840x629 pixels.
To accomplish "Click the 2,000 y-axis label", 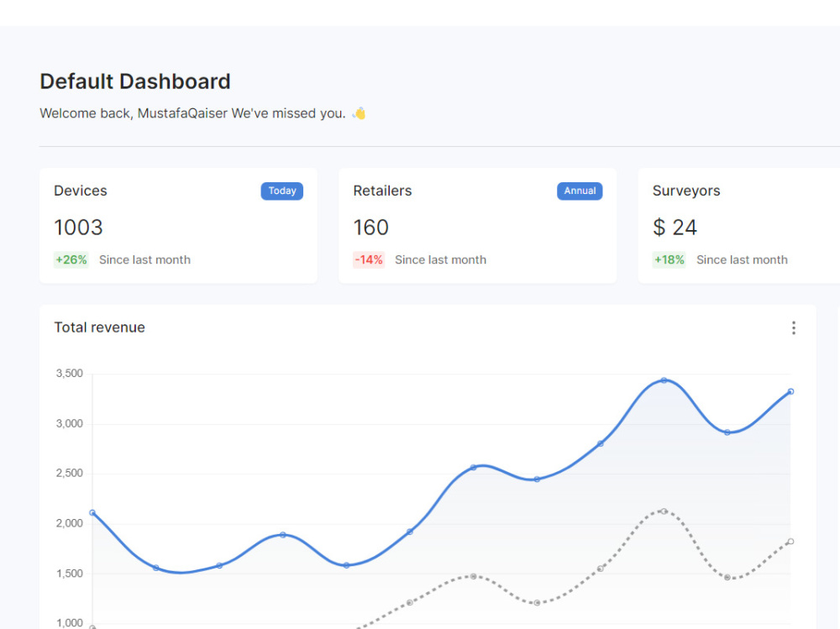I will [70, 523].
